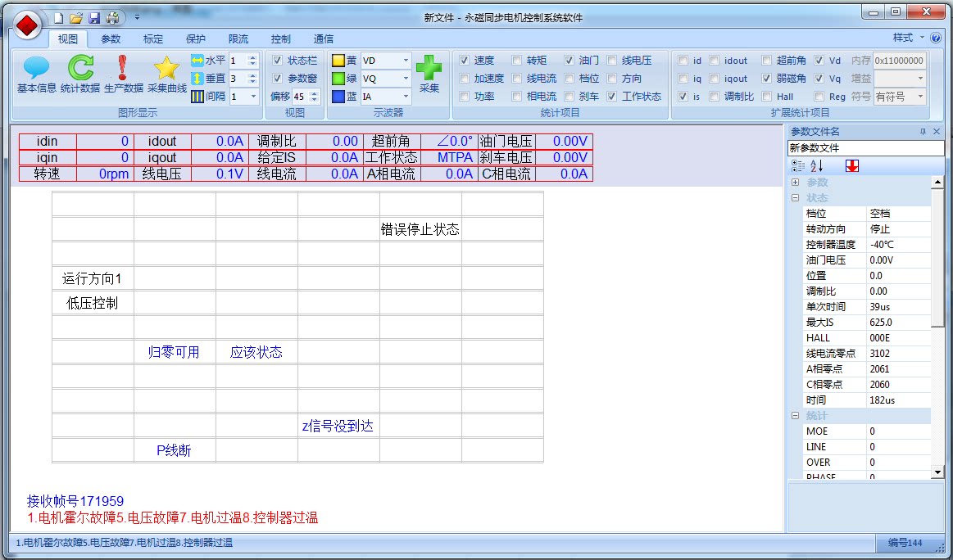
Task: Click the 偏移 offset spinner box
Action: tap(306, 96)
